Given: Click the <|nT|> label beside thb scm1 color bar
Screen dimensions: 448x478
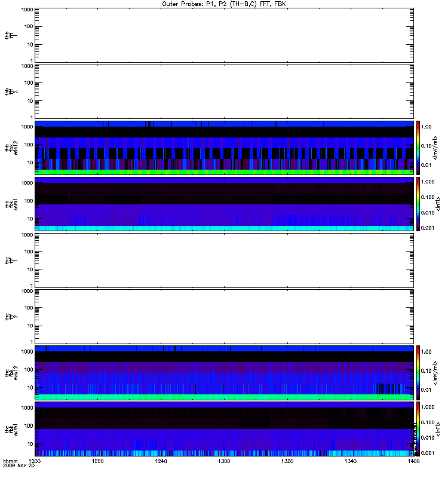Looking at the screenshot, I should pos(438,204).
